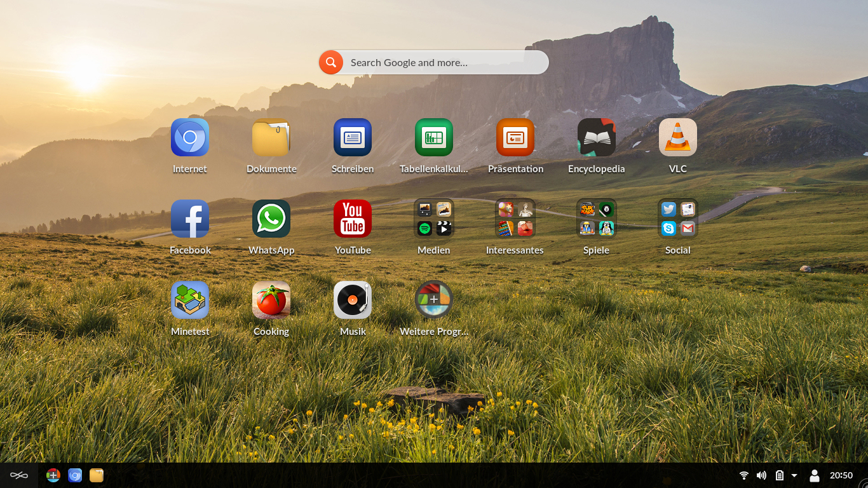The image size is (868, 488).
Task: Check the battery status indicator
Action: [780, 475]
